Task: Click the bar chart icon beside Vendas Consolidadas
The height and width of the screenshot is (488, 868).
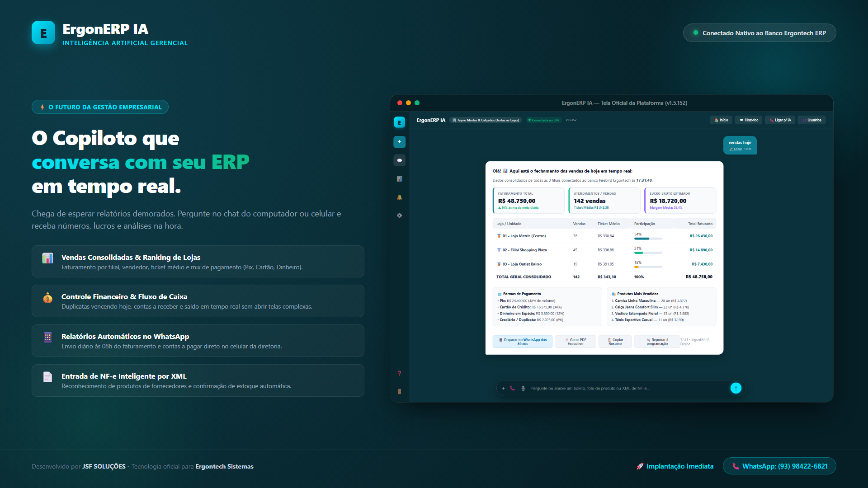Action: tap(47, 258)
